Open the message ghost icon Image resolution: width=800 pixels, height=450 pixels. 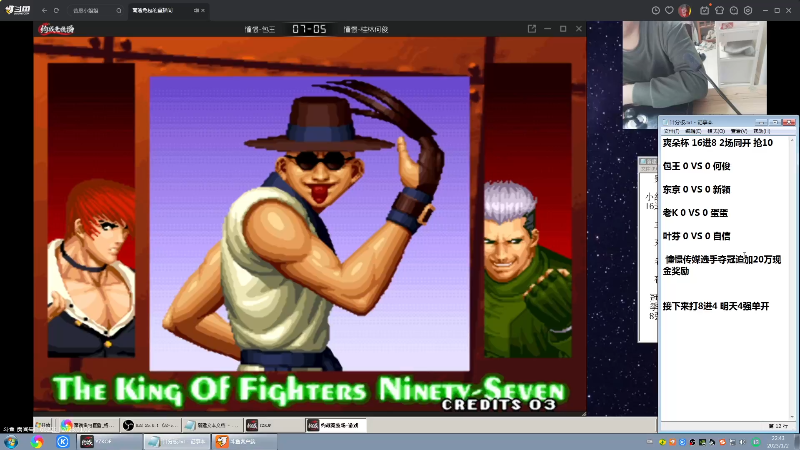point(734,10)
